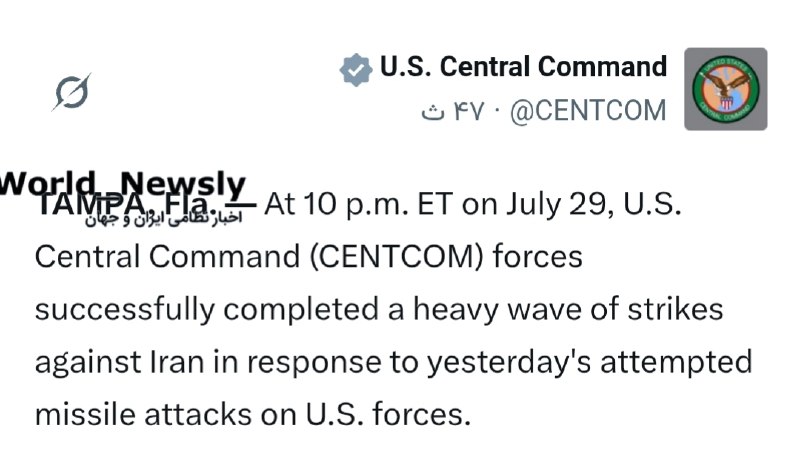Click the verified checkmark badge

click(356, 69)
